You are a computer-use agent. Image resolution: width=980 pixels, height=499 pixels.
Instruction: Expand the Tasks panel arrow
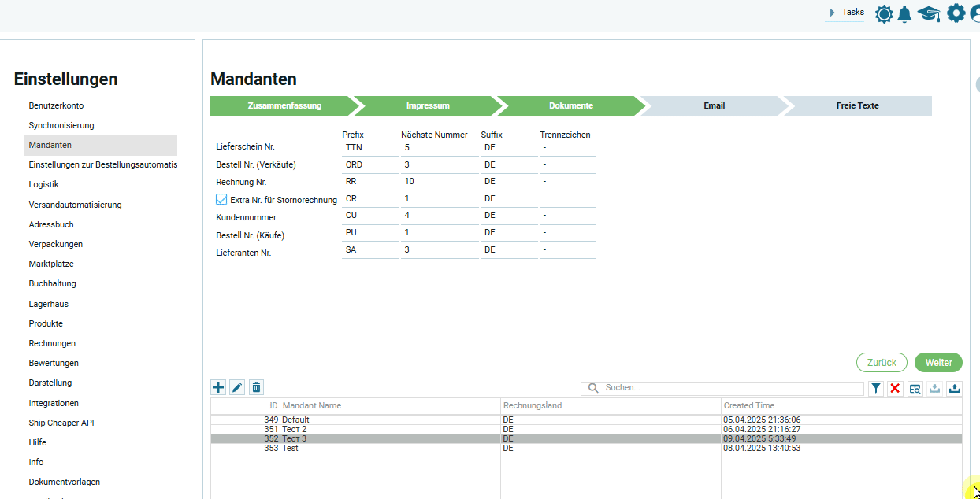pos(833,13)
